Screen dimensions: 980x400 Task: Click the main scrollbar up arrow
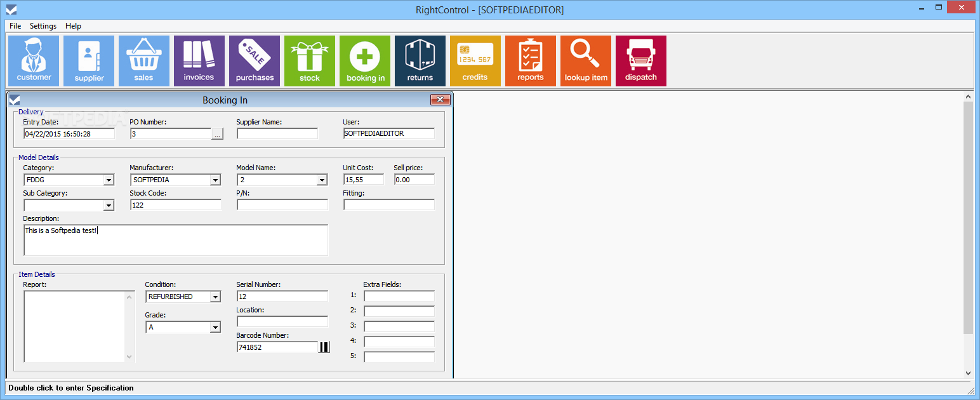(968, 97)
